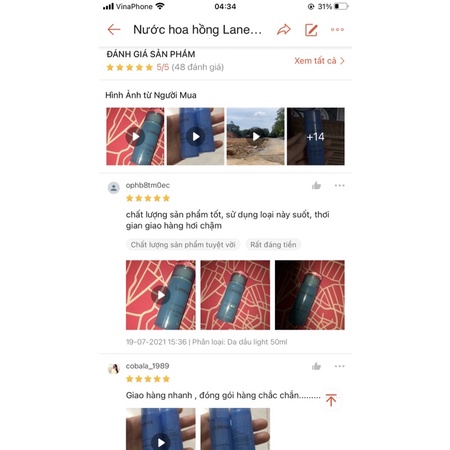The height and width of the screenshot is (450, 450).
Task: Play the first buyer video on red background
Action: (x=135, y=136)
